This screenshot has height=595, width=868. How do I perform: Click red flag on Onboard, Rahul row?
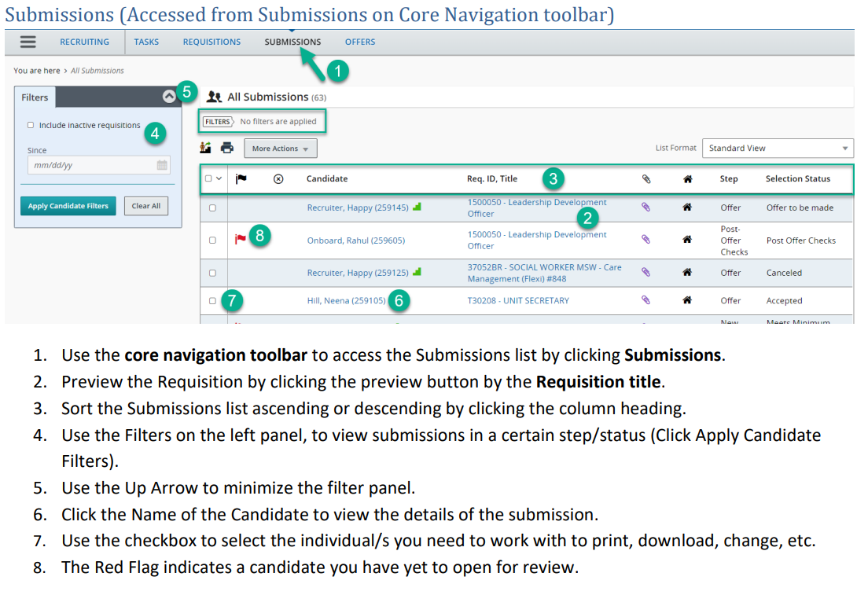tap(241, 239)
